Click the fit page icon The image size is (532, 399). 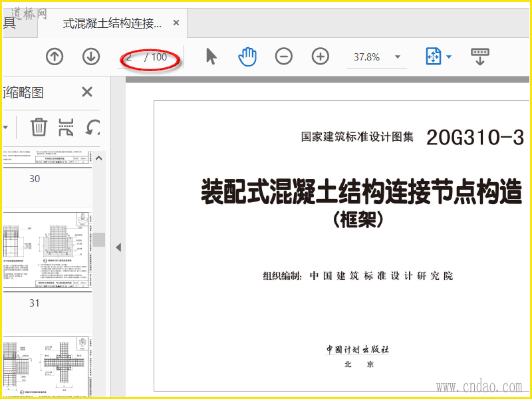434,57
